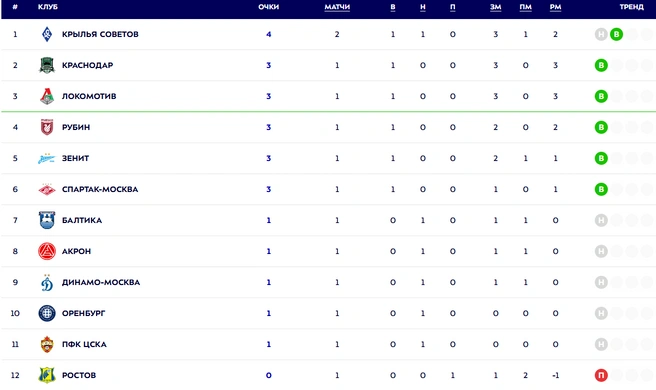Open the PFC CSKA crest icon
Viewport: 656px width, 390px height.
point(47,344)
